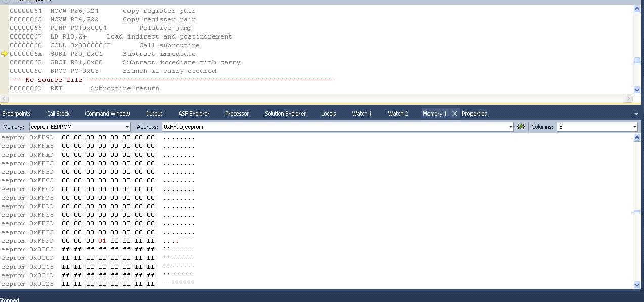Image resolution: width=644 pixels, height=302 pixels.
Task: Open the Memory type dropdown (eeprom EEPROM)
Action: [x=80, y=127]
